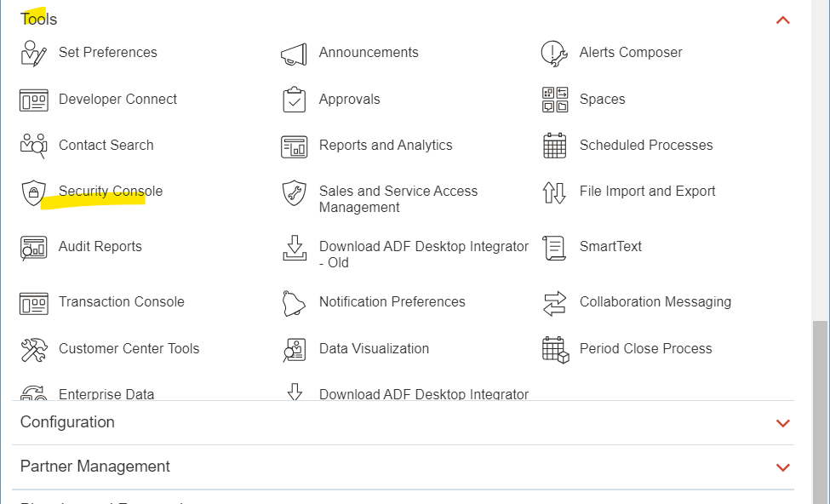Click the Security Console shield icon

point(33,192)
